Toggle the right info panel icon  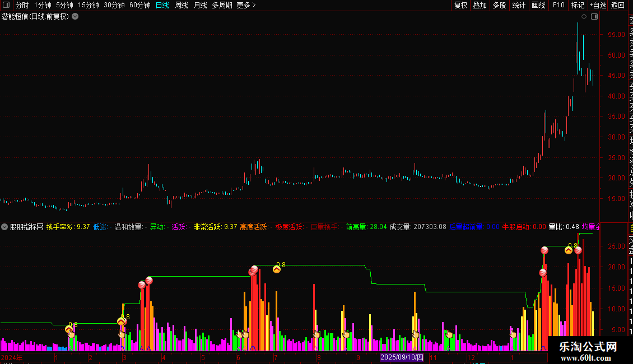click(594, 17)
